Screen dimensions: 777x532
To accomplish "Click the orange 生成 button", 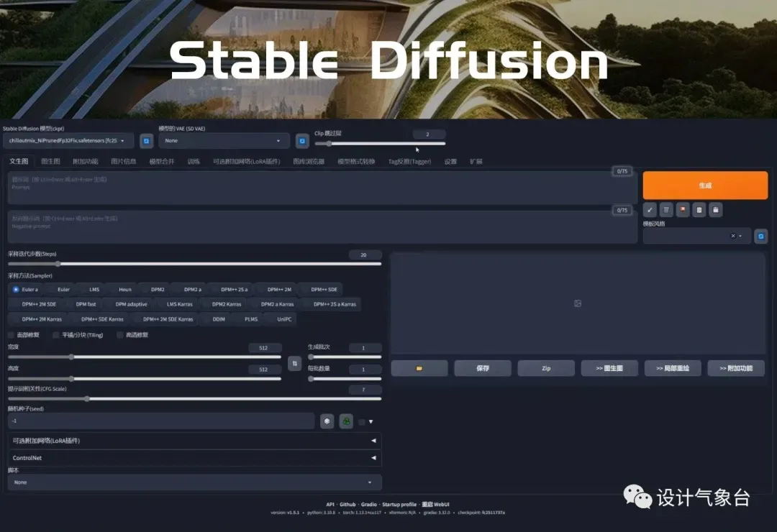I will point(705,185).
